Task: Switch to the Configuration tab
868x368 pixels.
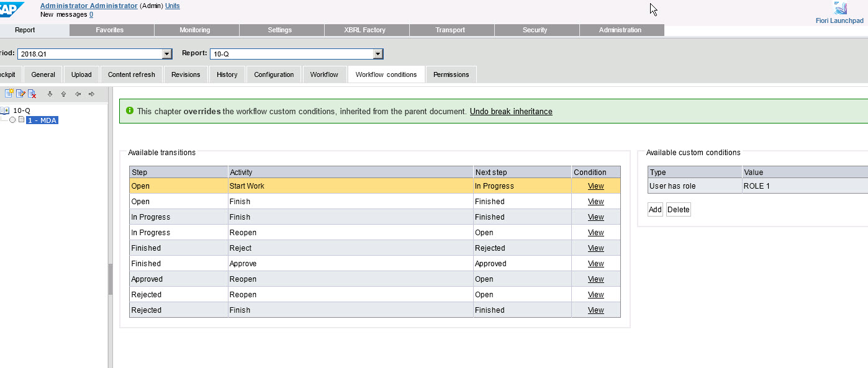Action: point(274,74)
